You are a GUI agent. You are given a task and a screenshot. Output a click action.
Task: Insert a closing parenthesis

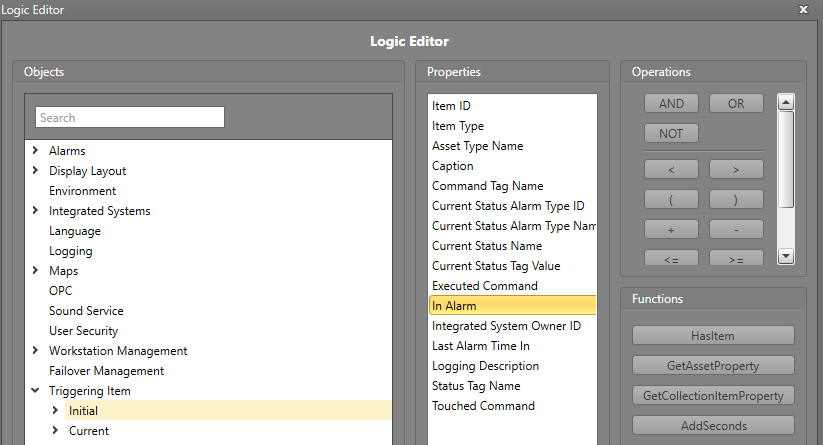click(736, 199)
